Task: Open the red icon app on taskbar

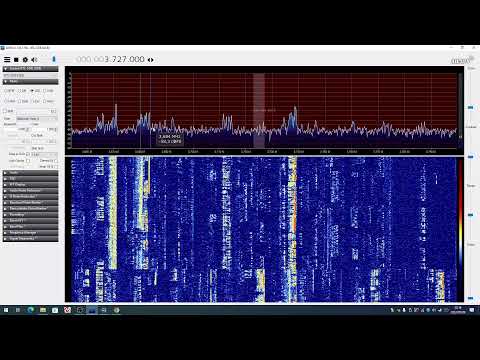Action: pyautogui.click(x=67, y=310)
